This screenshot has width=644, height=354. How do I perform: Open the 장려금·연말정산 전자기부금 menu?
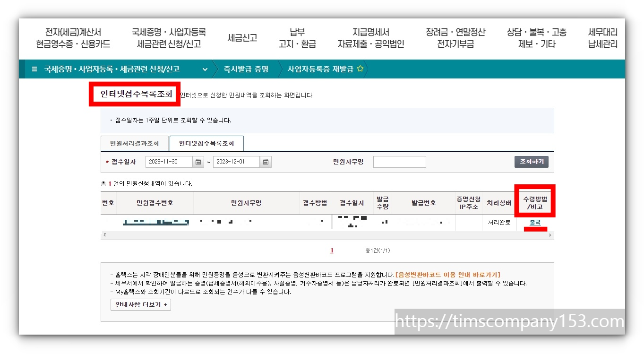coord(455,38)
